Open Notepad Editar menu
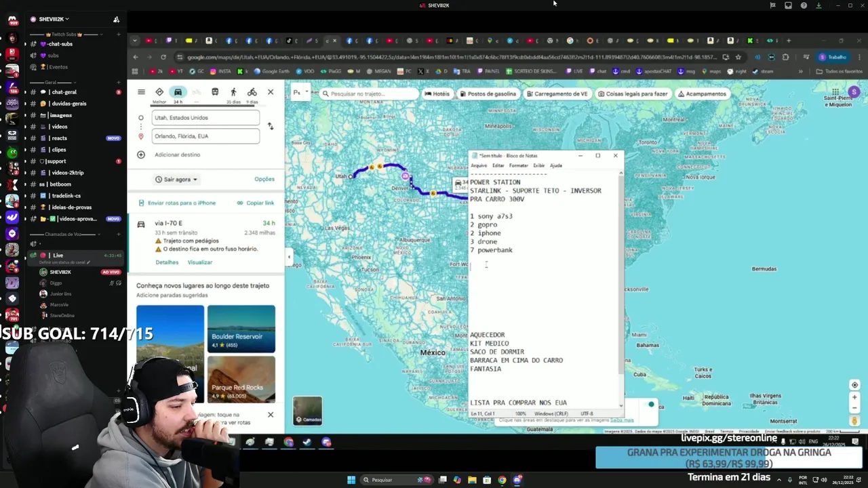The height and width of the screenshot is (488, 868). click(x=498, y=165)
